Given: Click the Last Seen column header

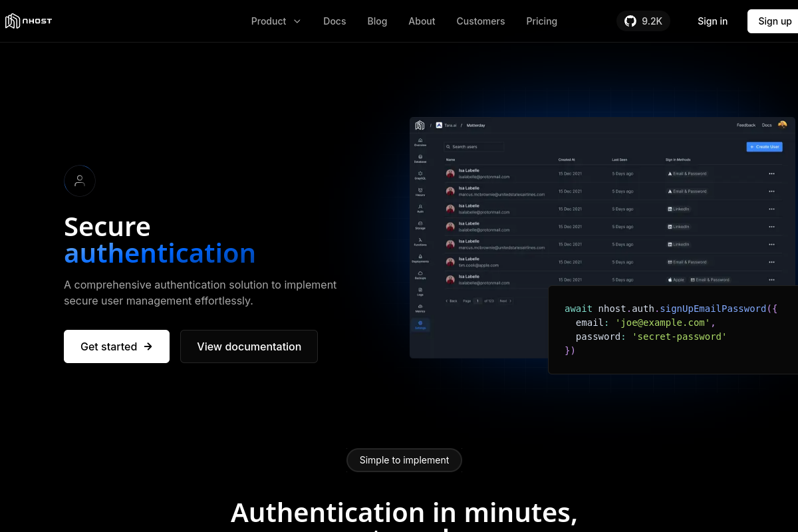Looking at the screenshot, I should (x=619, y=160).
